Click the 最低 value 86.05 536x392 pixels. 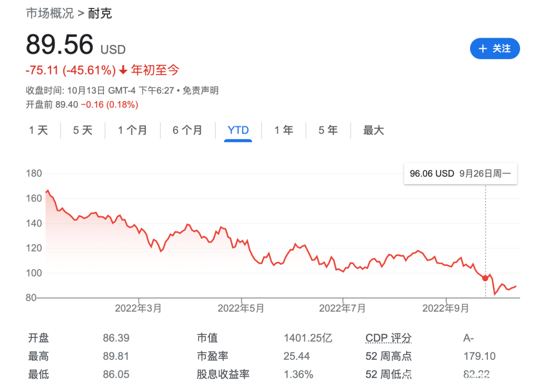[x=116, y=374]
